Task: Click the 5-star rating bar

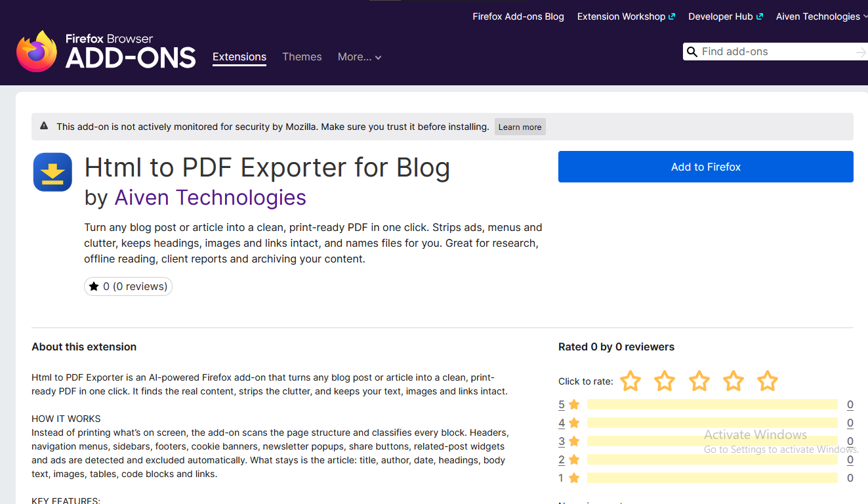Action: tap(713, 404)
